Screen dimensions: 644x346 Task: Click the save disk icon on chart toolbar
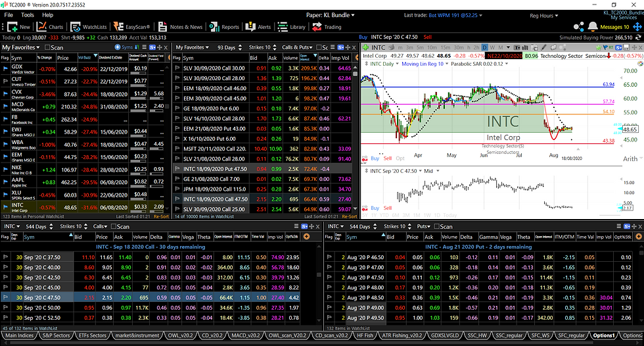(626, 47)
